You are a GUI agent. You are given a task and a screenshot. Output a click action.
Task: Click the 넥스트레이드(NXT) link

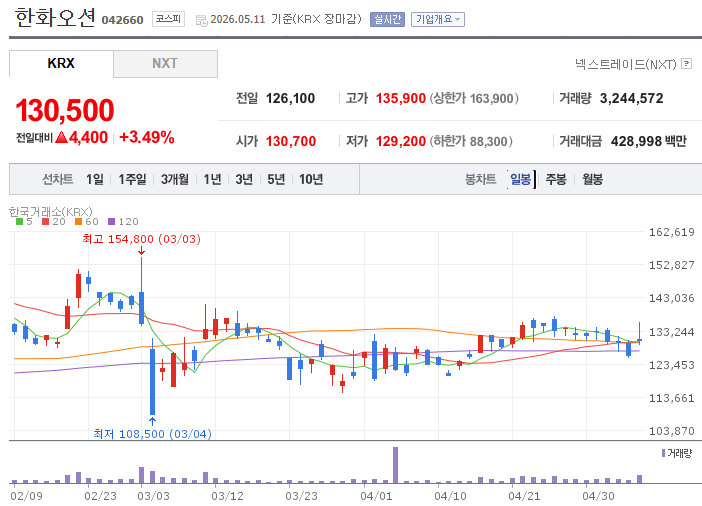[625, 64]
